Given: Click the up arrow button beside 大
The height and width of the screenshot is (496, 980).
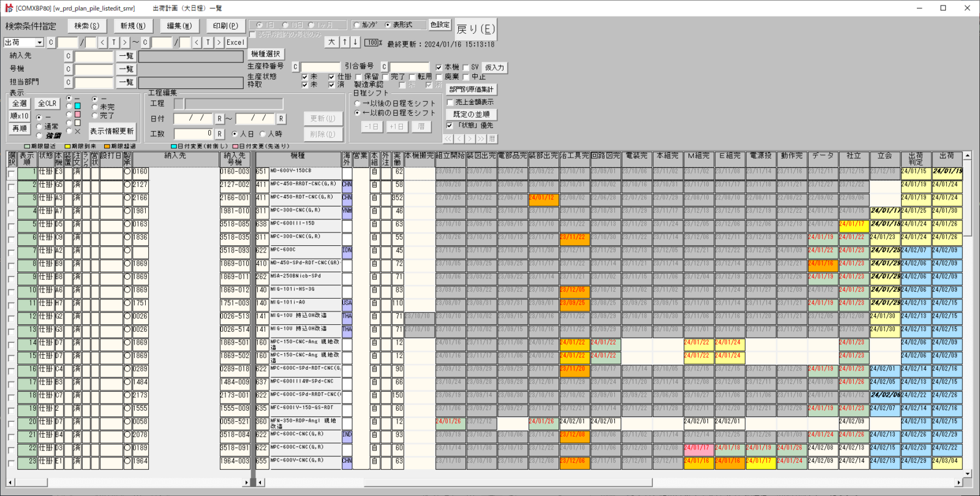Looking at the screenshot, I should 345,42.
